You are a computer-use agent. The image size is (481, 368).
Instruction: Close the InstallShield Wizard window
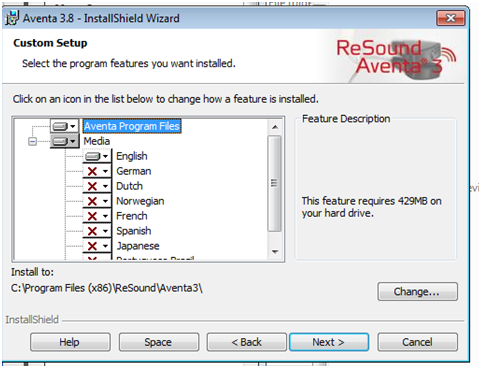point(451,18)
